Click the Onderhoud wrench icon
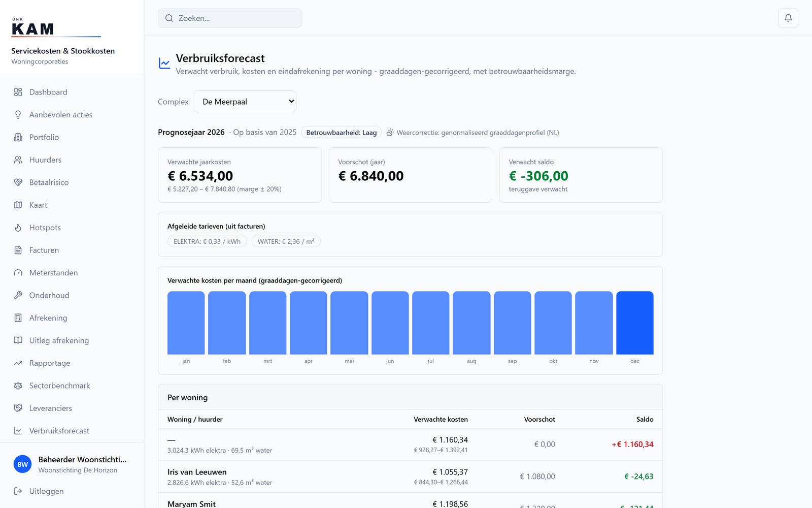 point(18,296)
